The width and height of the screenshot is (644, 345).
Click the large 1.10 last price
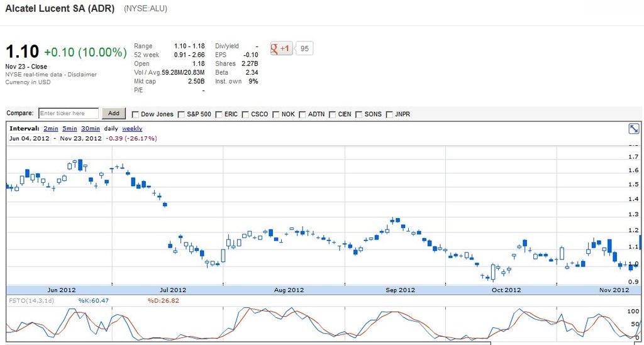(22, 52)
